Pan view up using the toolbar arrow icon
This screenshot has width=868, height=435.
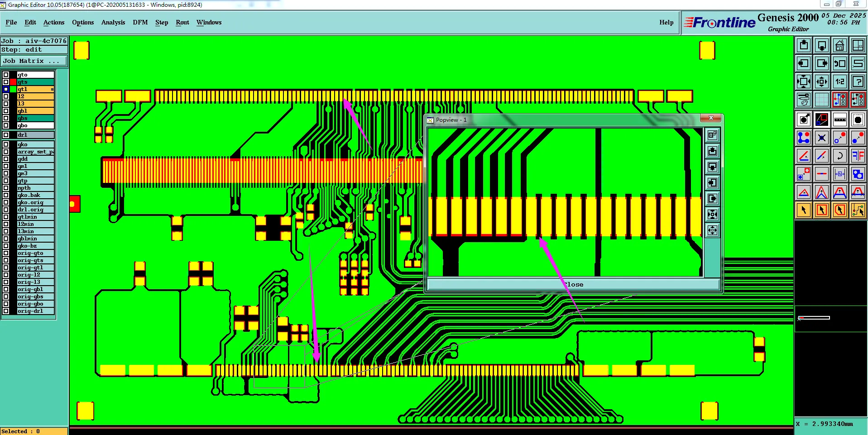[x=804, y=45]
